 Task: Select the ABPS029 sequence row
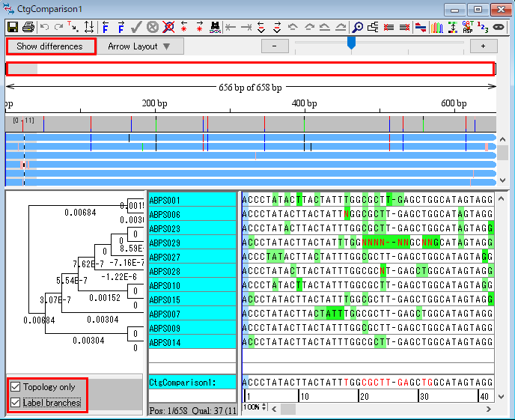(192, 243)
